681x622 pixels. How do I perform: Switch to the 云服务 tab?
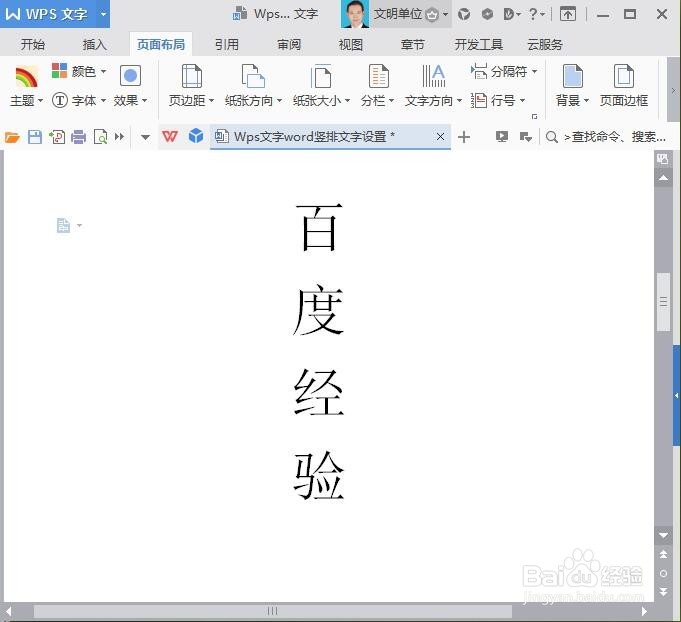click(x=545, y=44)
